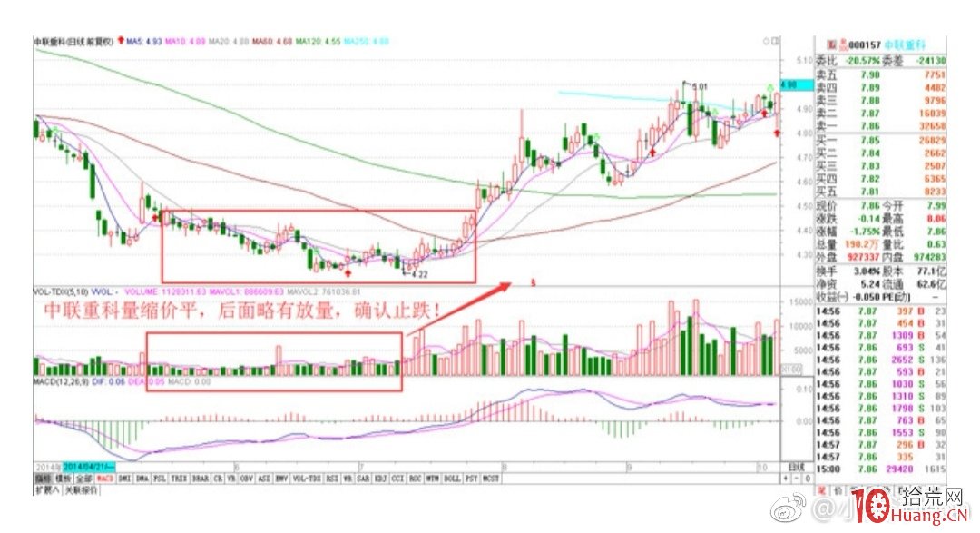The width and height of the screenshot is (980, 533).
Task: Switch to the SAR indicator tab
Action: 362,479
